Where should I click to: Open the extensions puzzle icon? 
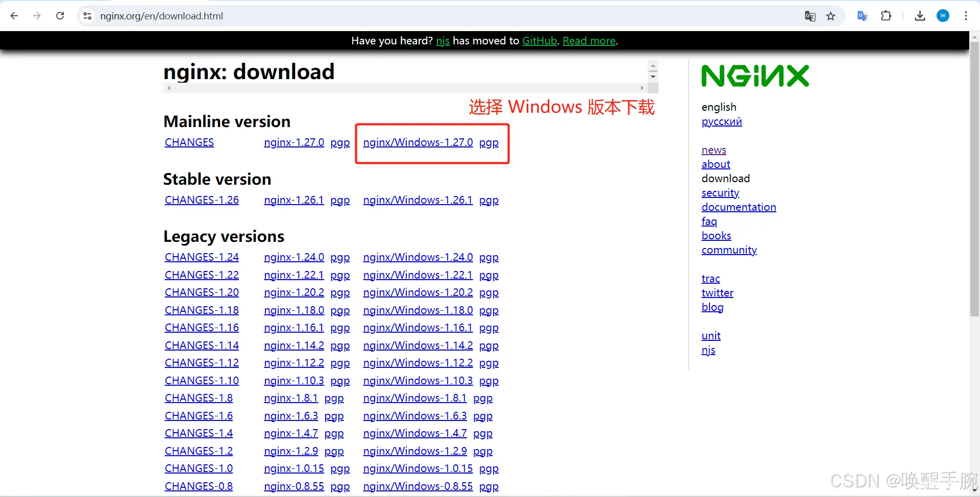(x=886, y=16)
